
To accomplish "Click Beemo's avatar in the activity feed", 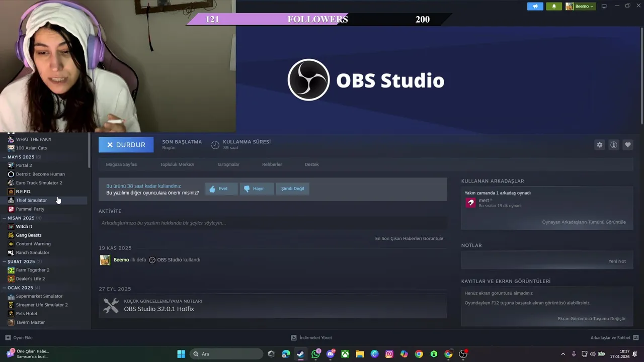I will click(105, 260).
